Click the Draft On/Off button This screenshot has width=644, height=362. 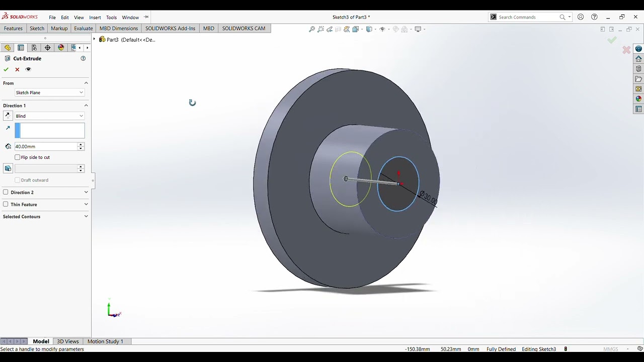pyautogui.click(x=8, y=168)
